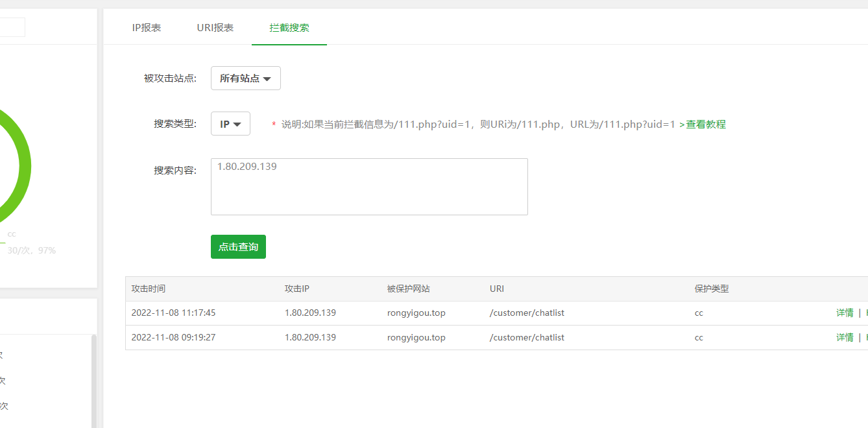
Task: Select the 拦截搜索 tab
Action: pos(289,27)
